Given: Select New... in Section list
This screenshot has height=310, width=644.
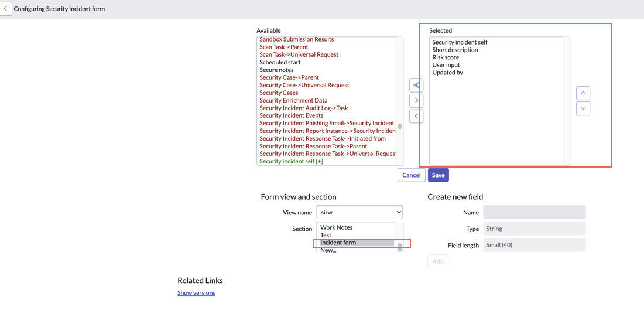Looking at the screenshot, I should [328, 250].
